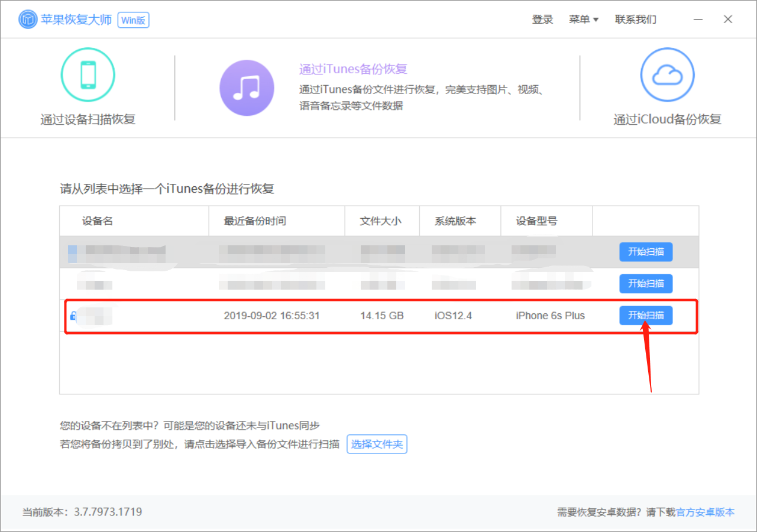
Task: Click the version text 3.7.7973.1719
Action: pos(108,512)
